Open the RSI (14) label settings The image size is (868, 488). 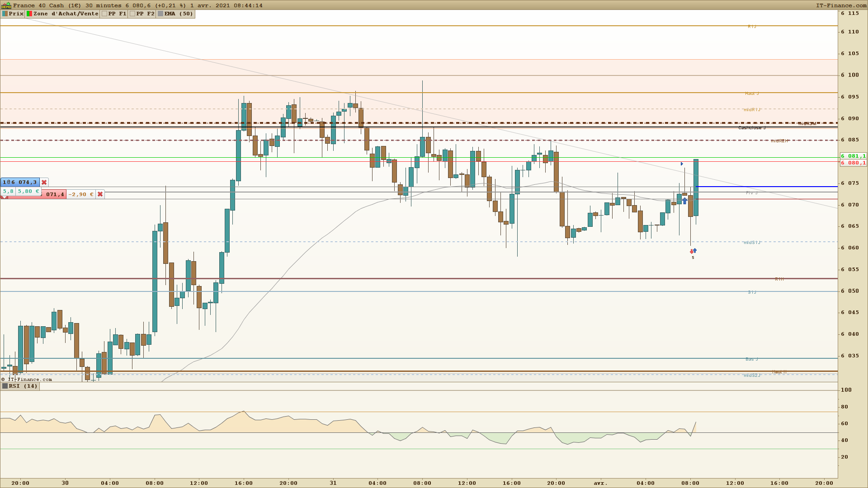[x=24, y=386]
